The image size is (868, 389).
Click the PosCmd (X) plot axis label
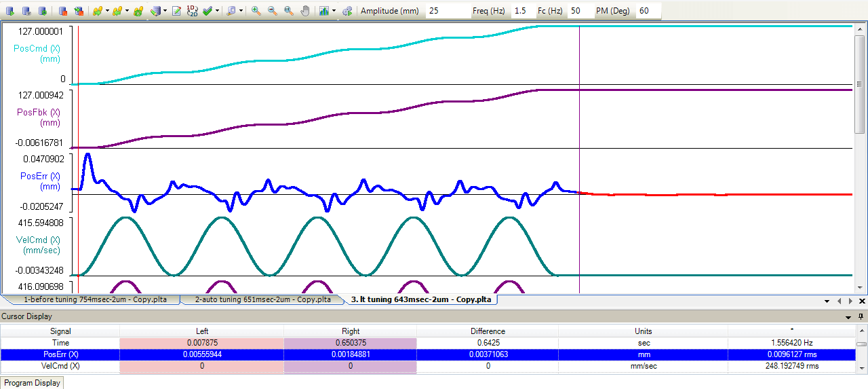pyautogui.click(x=37, y=54)
